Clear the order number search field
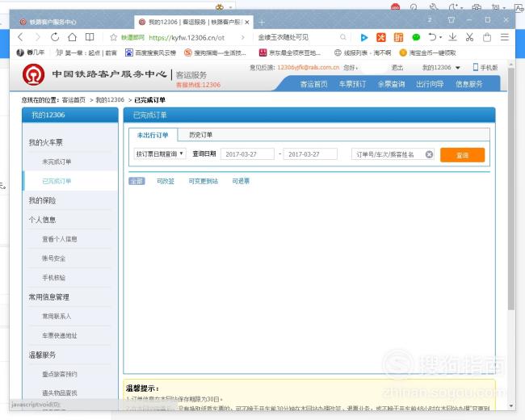 point(429,154)
